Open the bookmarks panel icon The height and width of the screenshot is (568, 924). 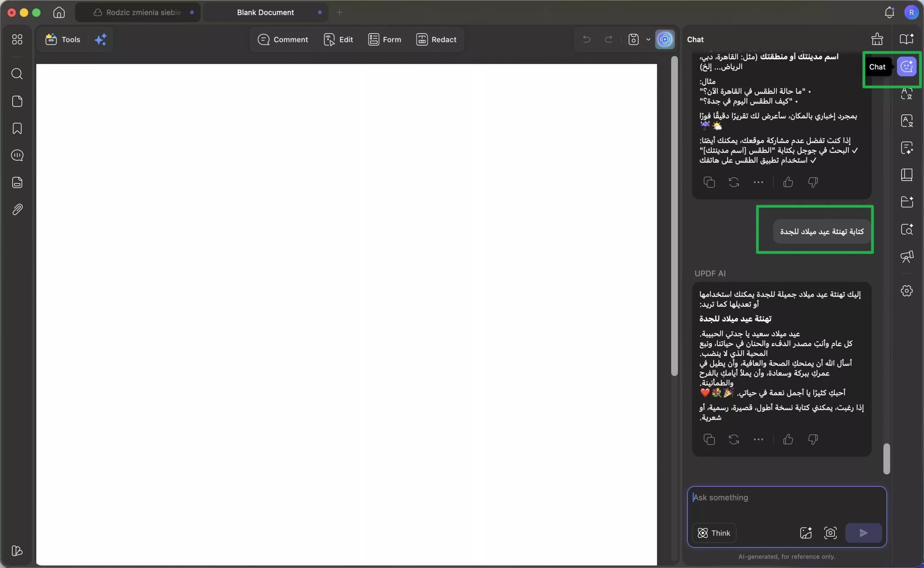point(17,129)
